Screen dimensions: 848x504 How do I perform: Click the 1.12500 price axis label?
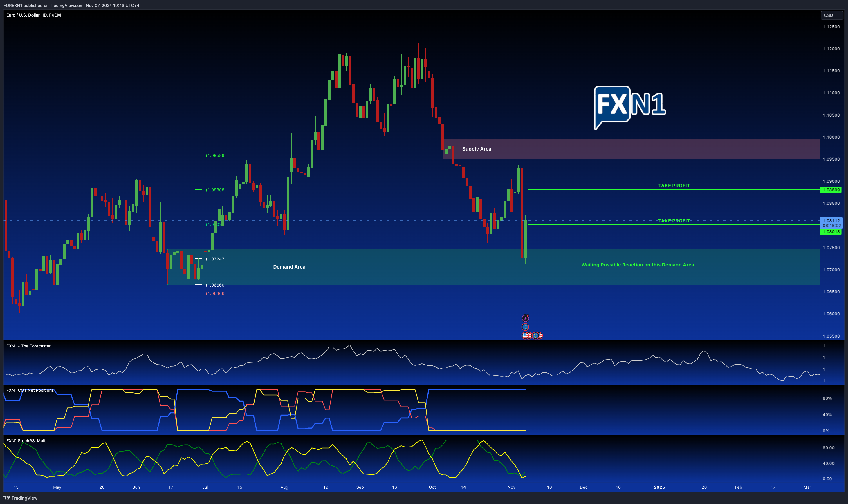pyautogui.click(x=831, y=26)
